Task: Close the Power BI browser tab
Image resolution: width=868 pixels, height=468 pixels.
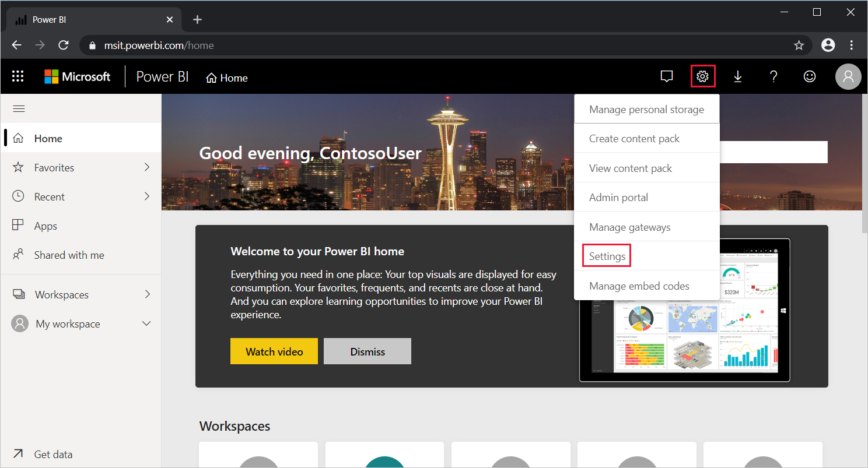Action: point(170,19)
